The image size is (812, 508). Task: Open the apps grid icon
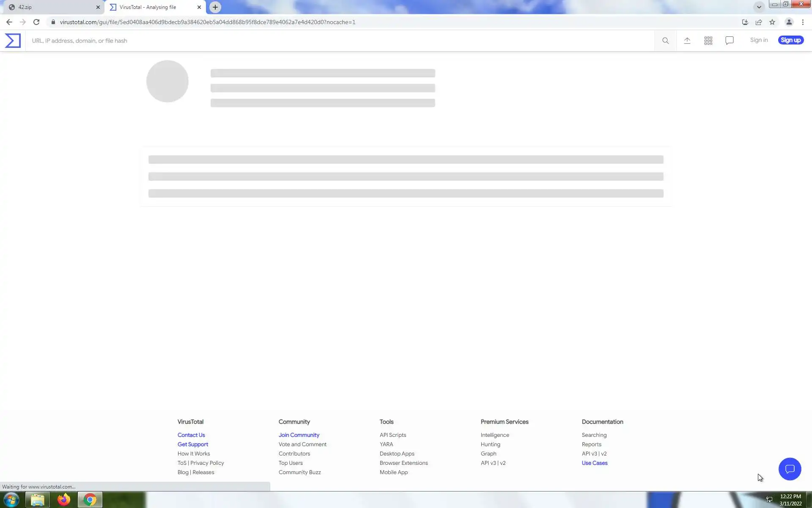tap(708, 41)
